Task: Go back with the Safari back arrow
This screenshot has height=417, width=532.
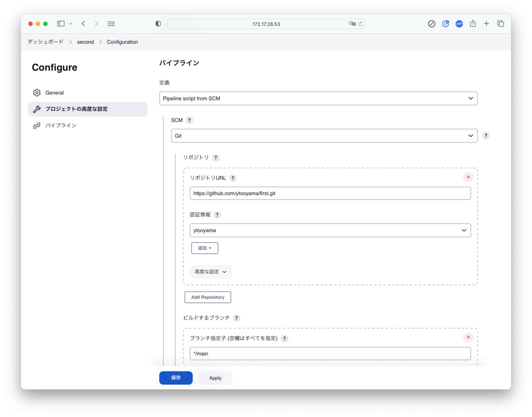Action: [83, 24]
